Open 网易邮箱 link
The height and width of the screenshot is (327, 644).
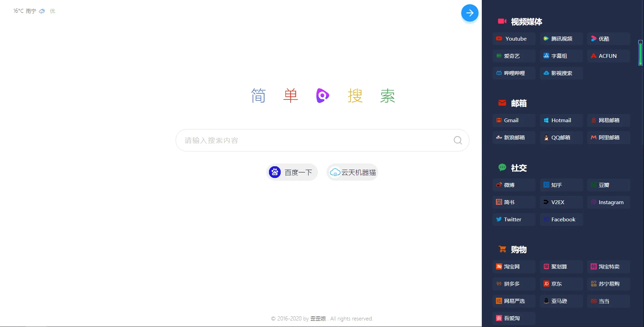[609, 120]
